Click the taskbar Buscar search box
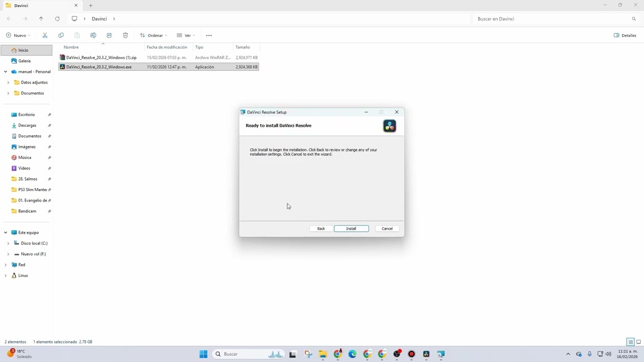Screen dimensions: 644x362 [249, 354]
